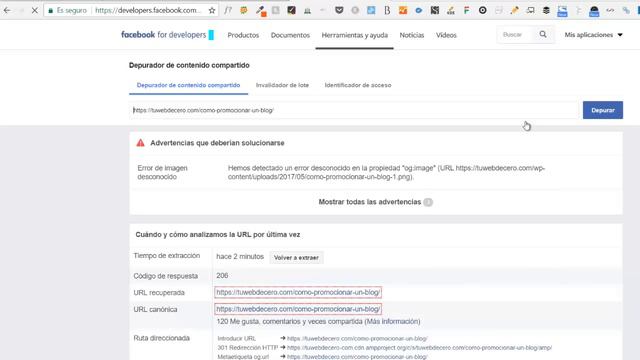Click the Volver a extraer button
The image size is (640, 360).
coord(296,258)
